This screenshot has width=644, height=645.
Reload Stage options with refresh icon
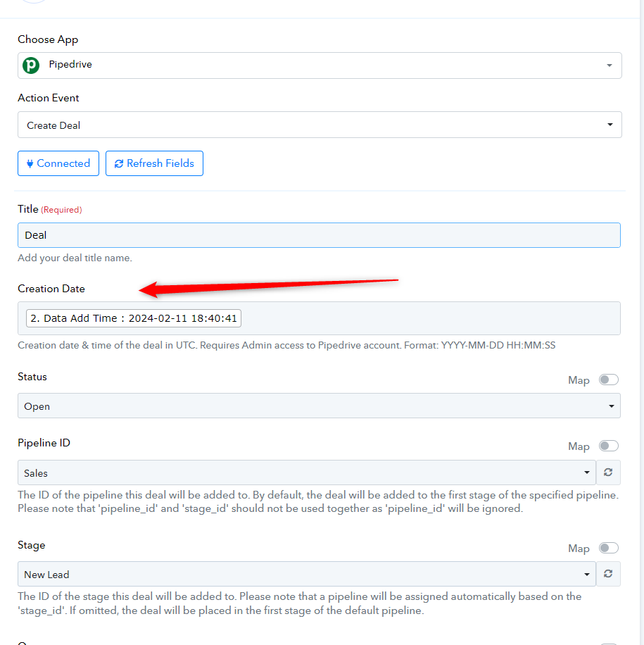[x=608, y=574]
